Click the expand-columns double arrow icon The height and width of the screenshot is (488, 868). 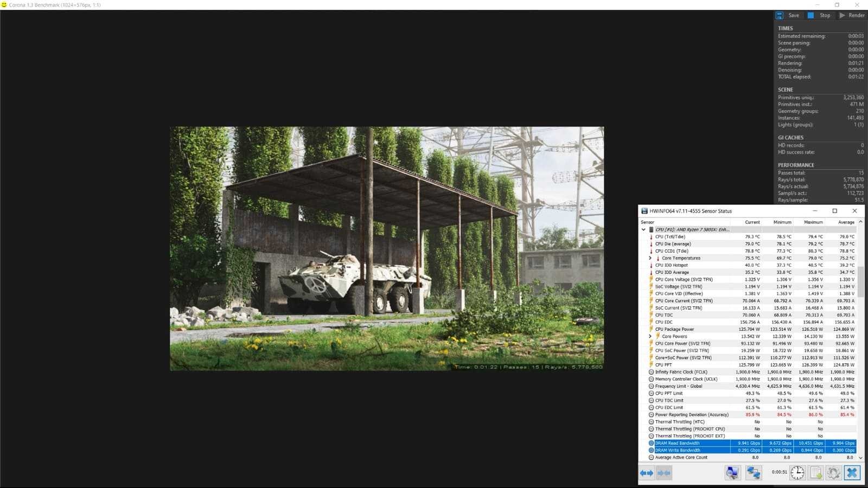(x=647, y=473)
